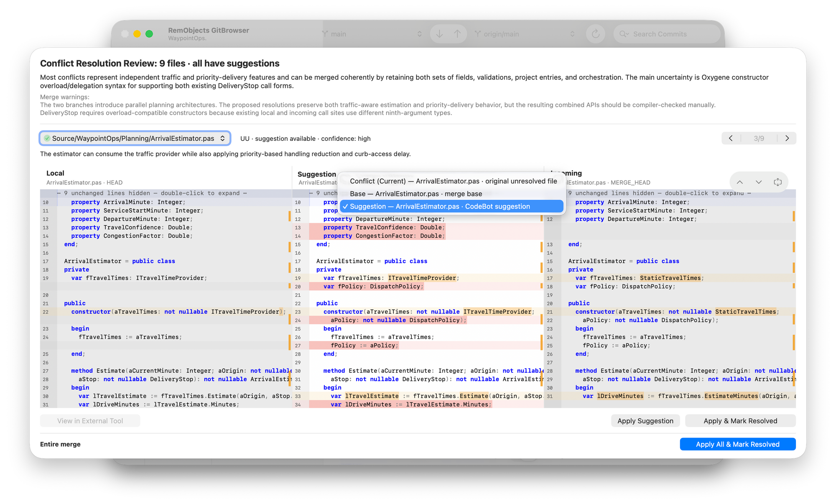This screenshot has height=504, width=836.
Task: Click the Entire merge label
Action: [60, 444]
